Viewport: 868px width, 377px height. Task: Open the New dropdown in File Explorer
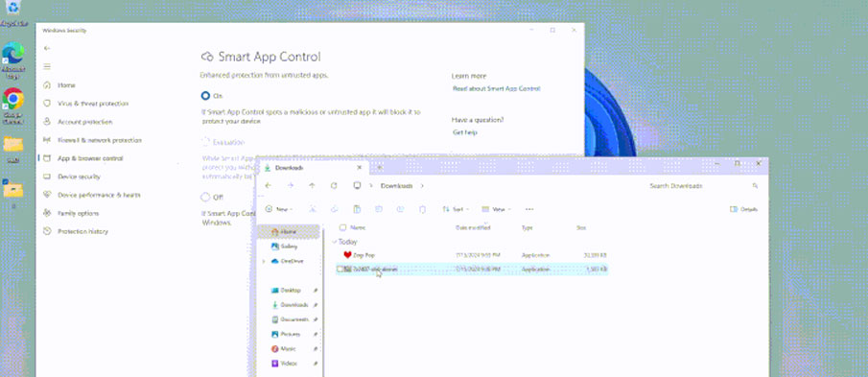[x=279, y=209]
